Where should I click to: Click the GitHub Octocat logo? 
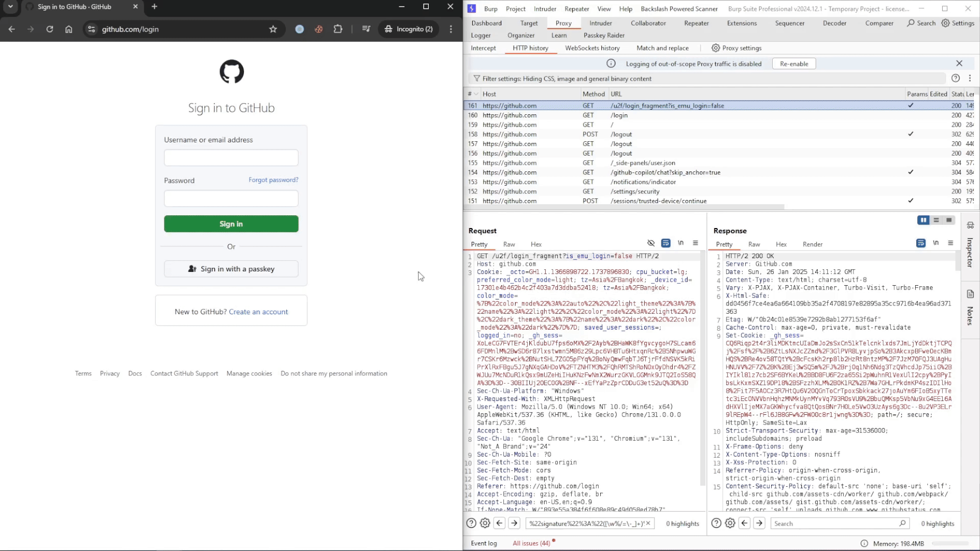[232, 71]
